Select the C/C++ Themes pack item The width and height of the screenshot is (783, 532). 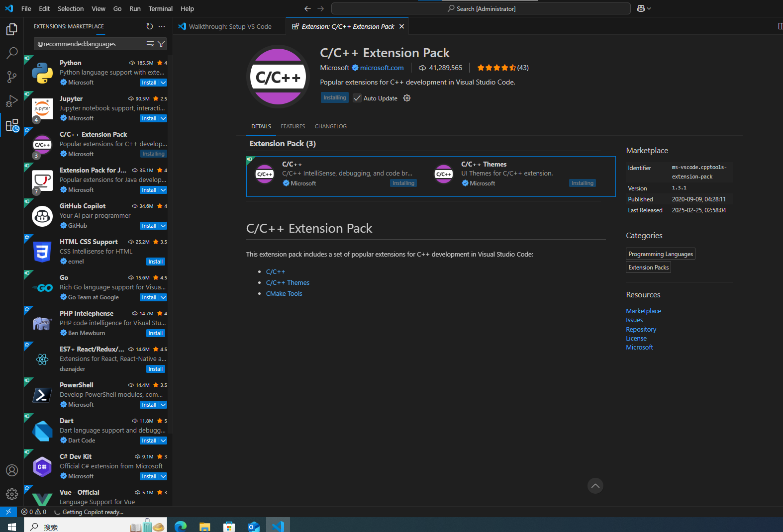pyautogui.click(x=515, y=174)
